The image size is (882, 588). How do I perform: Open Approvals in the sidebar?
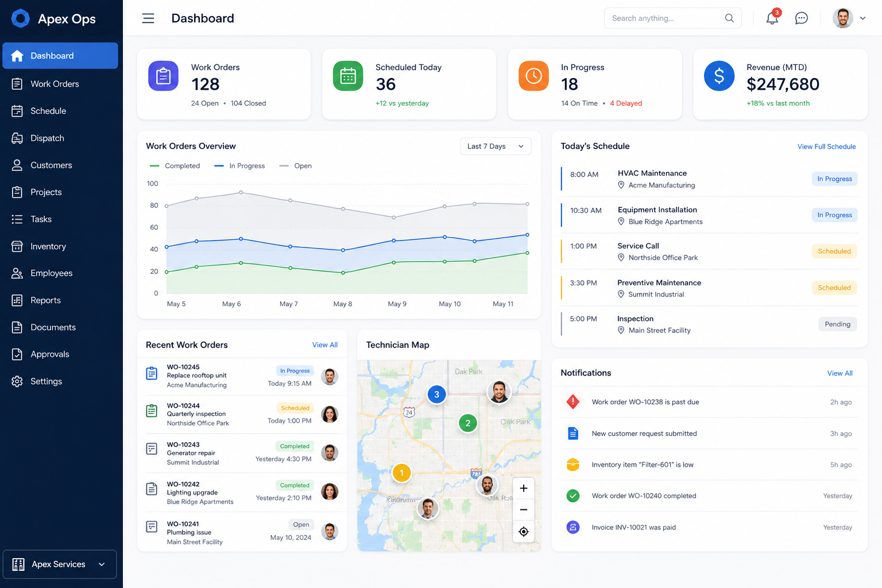point(60,354)
